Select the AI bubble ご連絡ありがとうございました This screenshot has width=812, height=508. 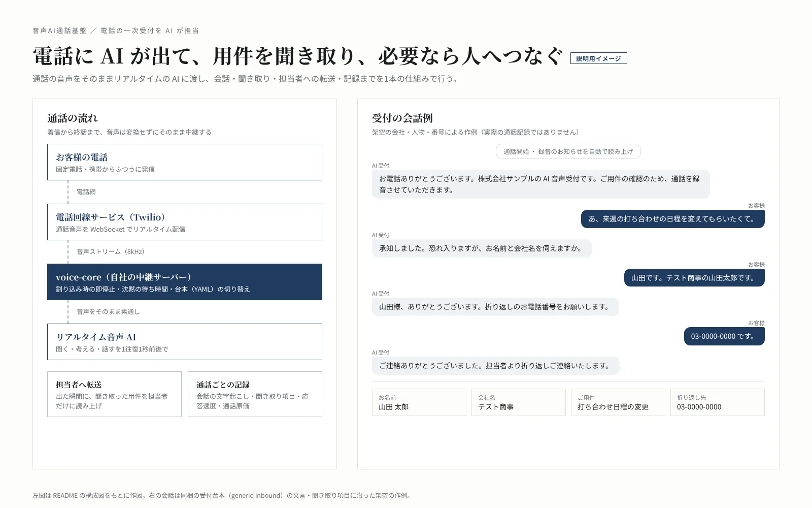[495, 366]
